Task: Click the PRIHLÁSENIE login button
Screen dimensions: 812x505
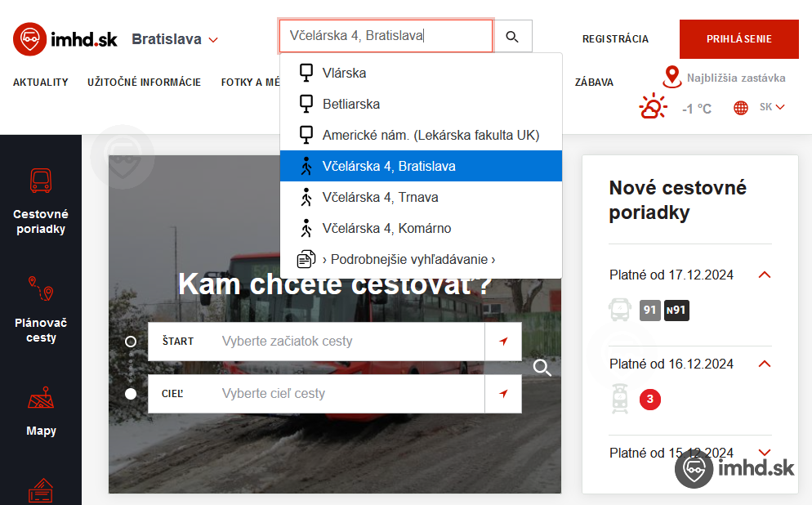Action: [x=738, y=39]
